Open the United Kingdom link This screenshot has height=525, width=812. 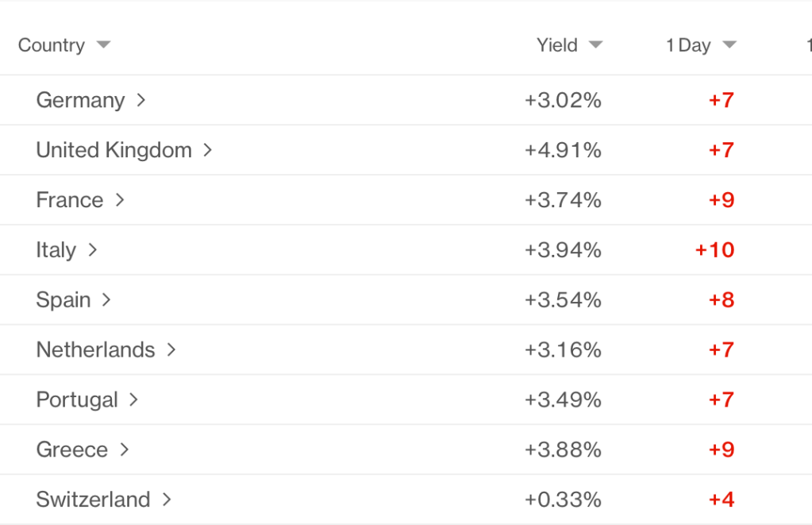tap(114, 150)
